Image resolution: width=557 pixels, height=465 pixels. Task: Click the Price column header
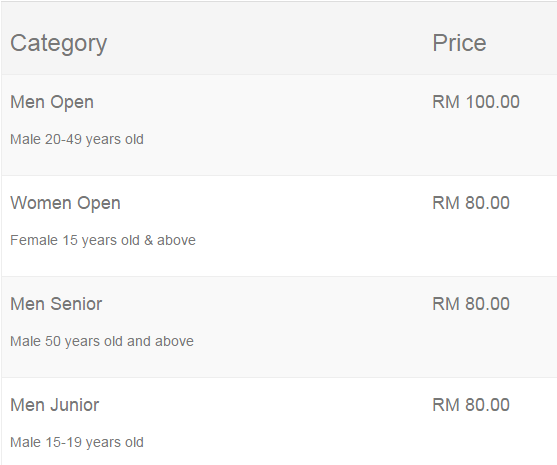coord(459,43)
